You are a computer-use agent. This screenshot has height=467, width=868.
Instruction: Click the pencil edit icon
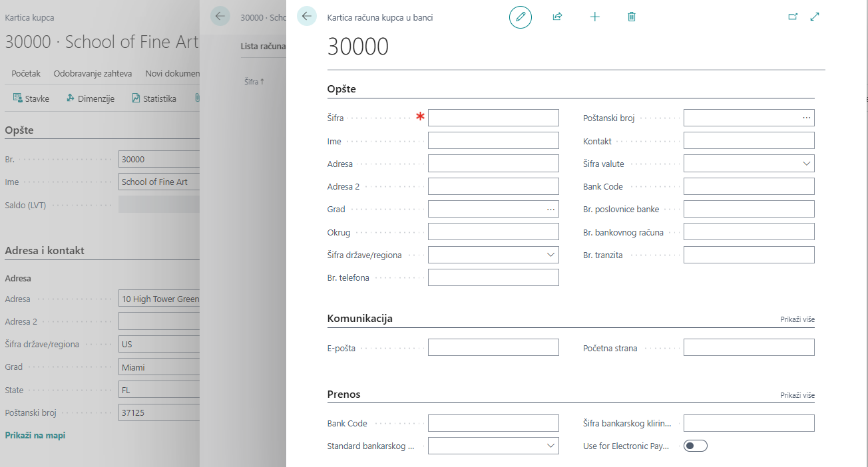[x=521, y=17]
